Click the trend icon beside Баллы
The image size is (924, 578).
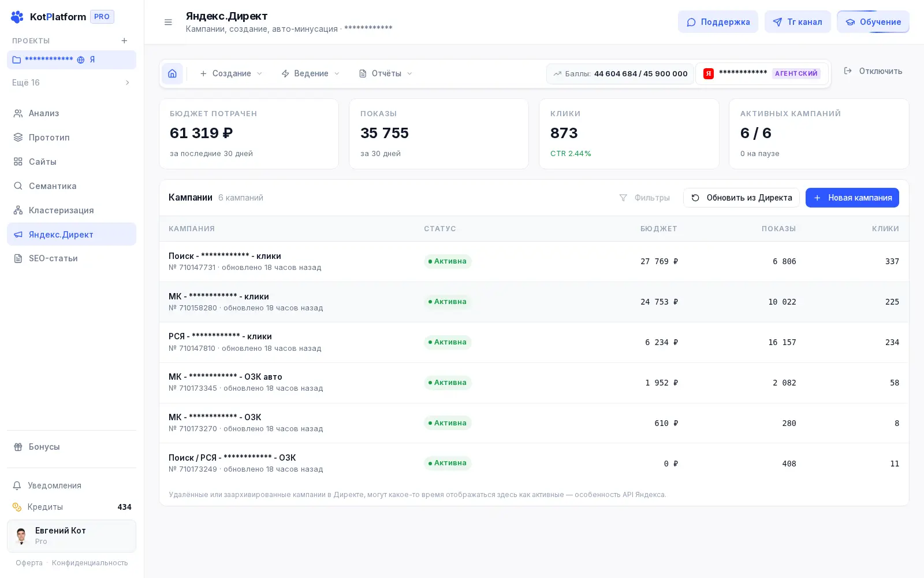(x=557, y=74)
